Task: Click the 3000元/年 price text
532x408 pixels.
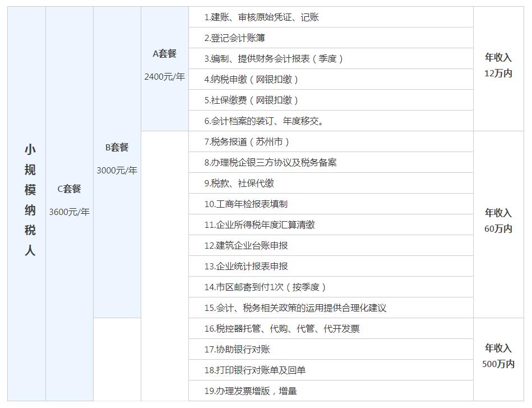Action: tap(117, 170)
